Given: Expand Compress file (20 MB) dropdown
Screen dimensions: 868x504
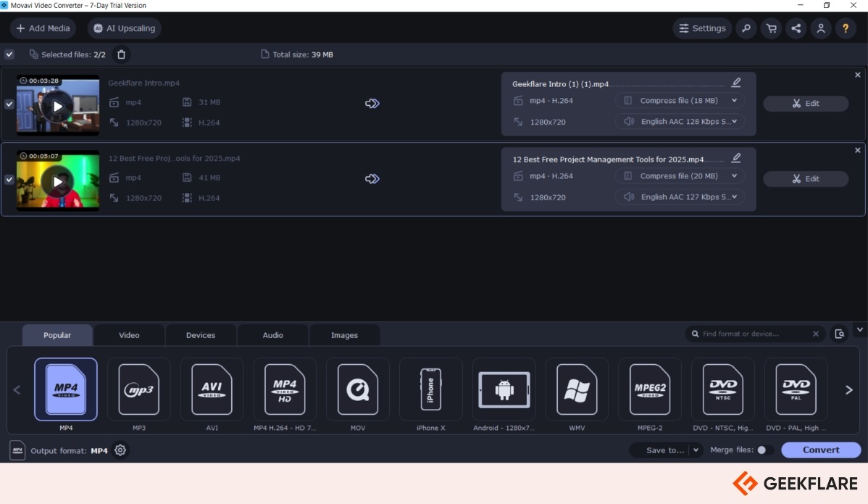Looking at the screenshot, I should [x=680, y=176].
